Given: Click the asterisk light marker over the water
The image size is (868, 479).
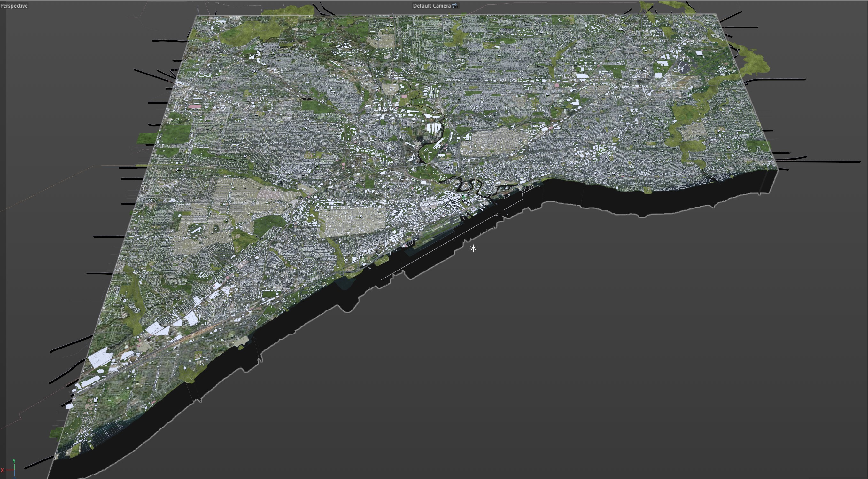Looking at the screenshot, I should click(473, 248).
